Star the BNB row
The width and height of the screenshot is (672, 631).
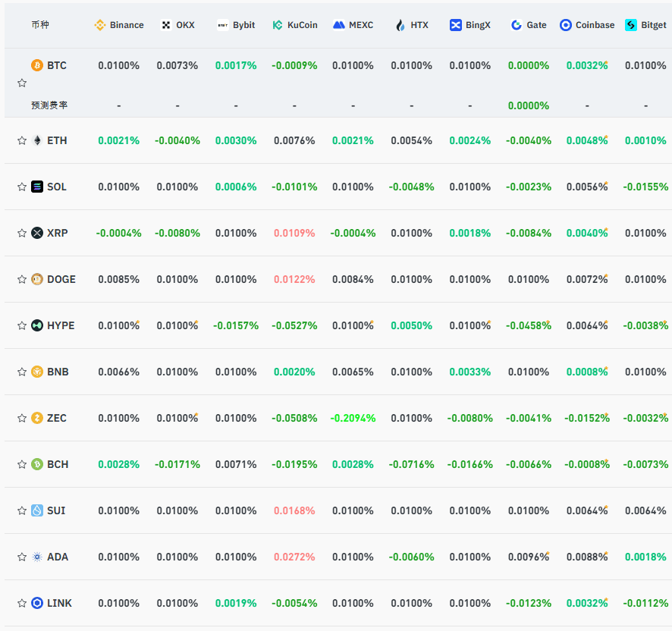pyautogui.click(x=22, y=372)
